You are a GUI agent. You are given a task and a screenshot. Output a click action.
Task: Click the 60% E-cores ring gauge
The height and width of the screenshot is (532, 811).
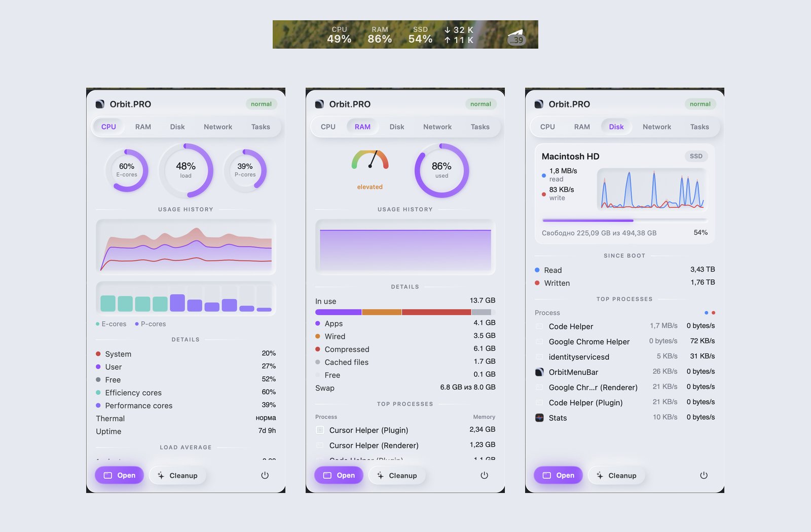pos(127,171)
